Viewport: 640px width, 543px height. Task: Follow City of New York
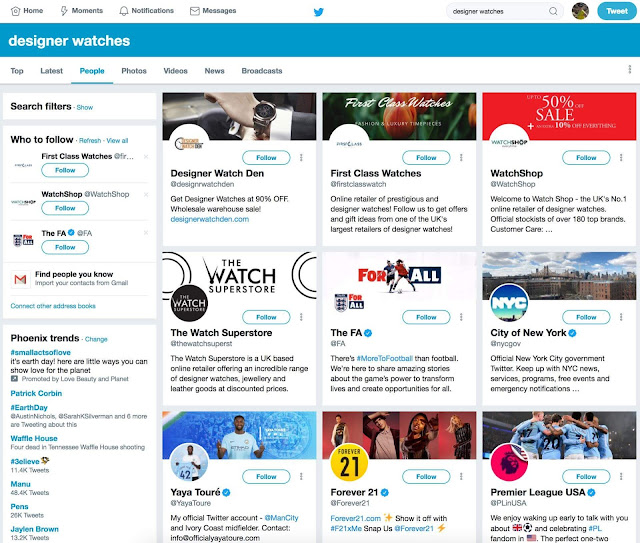click(586, 317)
